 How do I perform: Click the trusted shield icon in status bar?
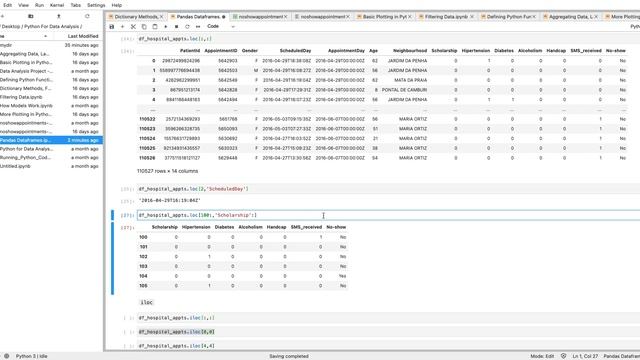[564, 356]
